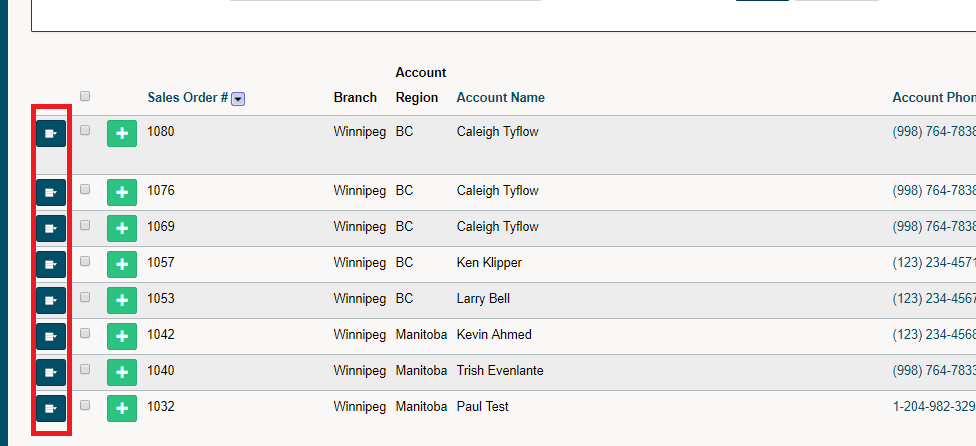Open the Sales Order # sort dropdown arrow
Screen dimensions: 976x446
coord(238,99)
